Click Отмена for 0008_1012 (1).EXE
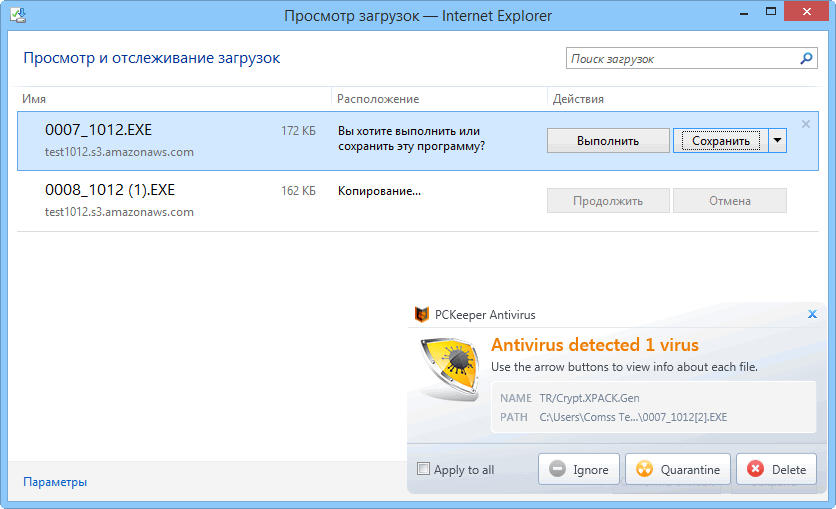Viewport: 836px width, 509px height. pyautogui.click(x=730, y=200)
